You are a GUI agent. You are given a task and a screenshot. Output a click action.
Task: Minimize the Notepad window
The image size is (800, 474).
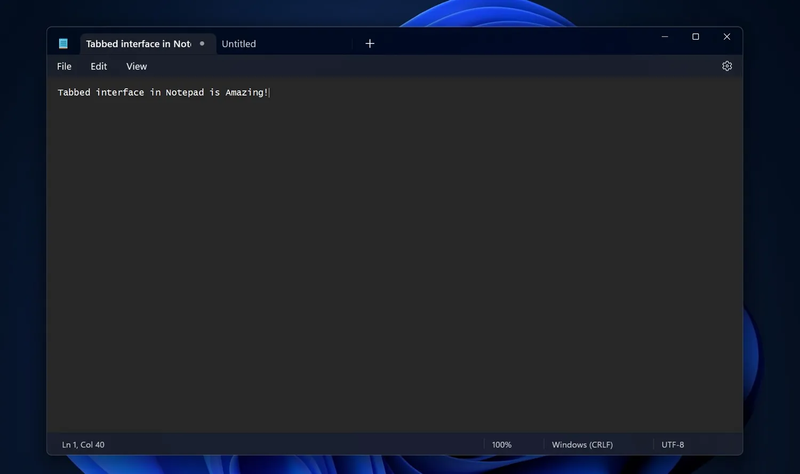[665, 37]
